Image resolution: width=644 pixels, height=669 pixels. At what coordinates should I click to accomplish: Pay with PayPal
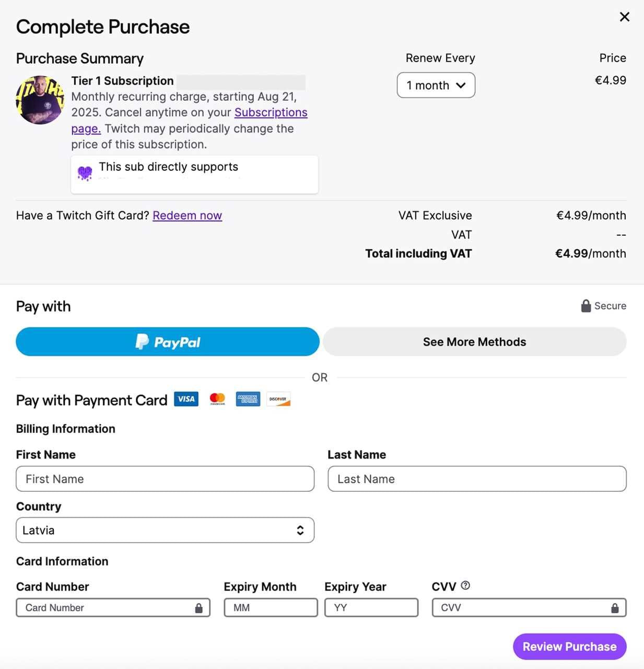click(167, 341)
